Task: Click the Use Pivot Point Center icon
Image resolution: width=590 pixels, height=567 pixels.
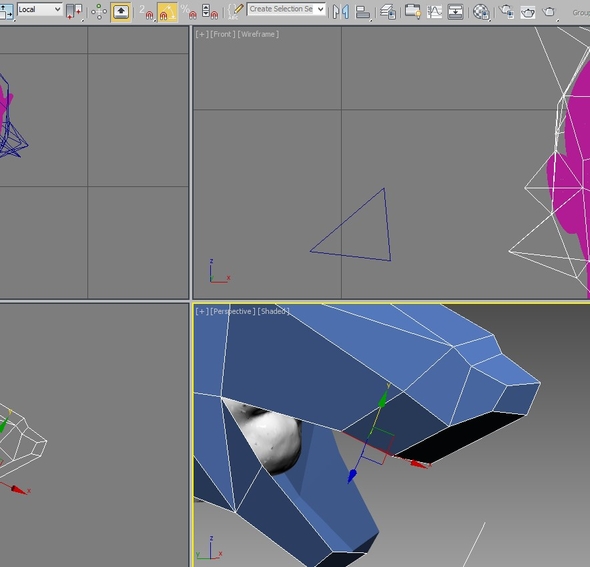Action: (74, 11)
